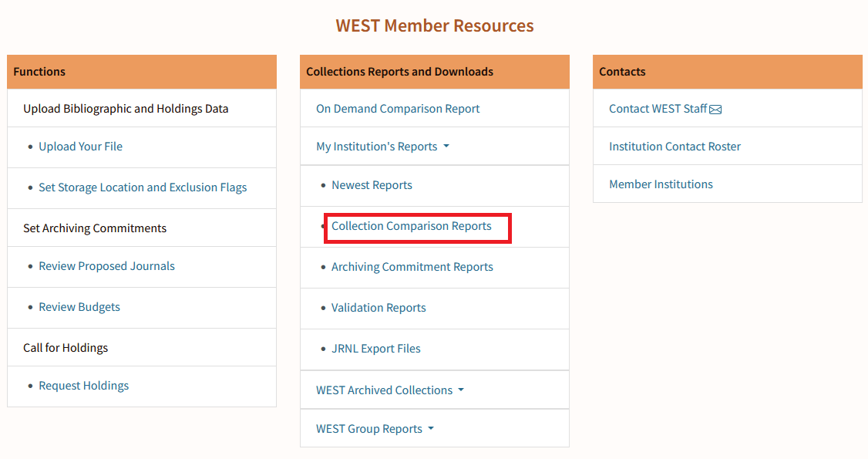Viewport: 868px width, 459px height.
Task: Click the envelope icon beside Contact WEST Staff
Action: point(715,110)
